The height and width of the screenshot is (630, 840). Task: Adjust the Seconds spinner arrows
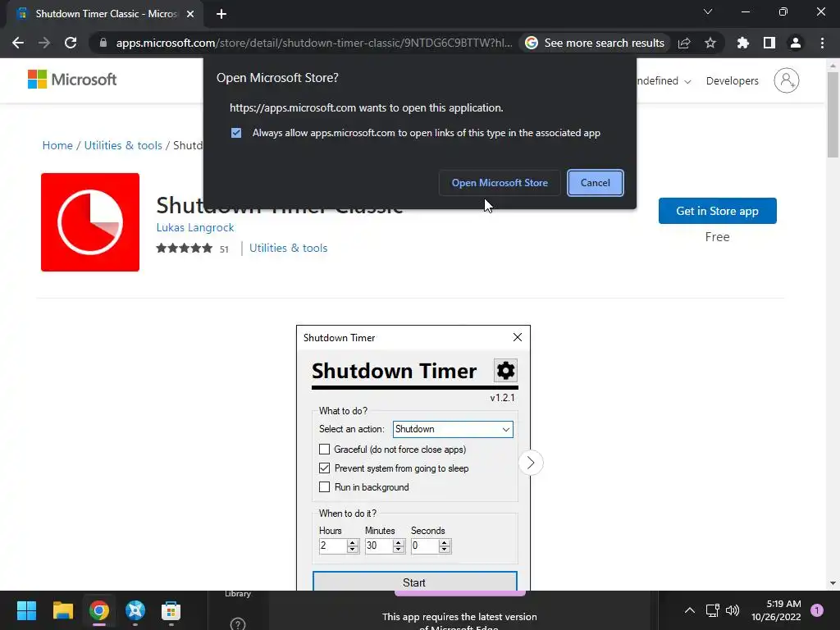444,546
